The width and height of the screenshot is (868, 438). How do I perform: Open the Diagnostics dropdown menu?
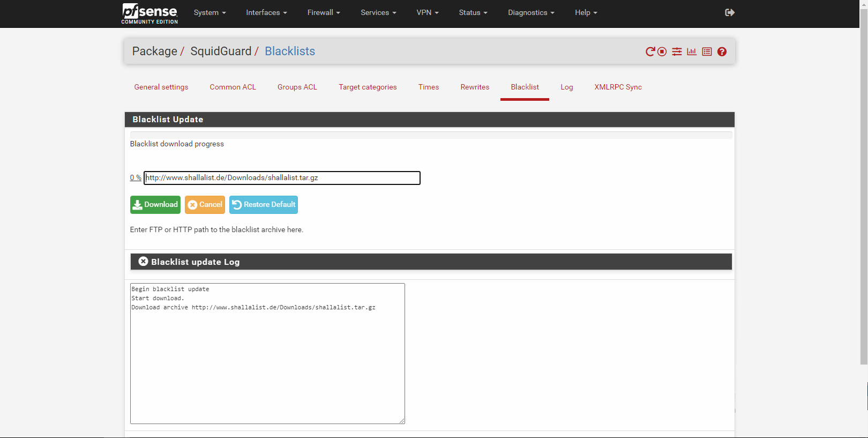531,12
